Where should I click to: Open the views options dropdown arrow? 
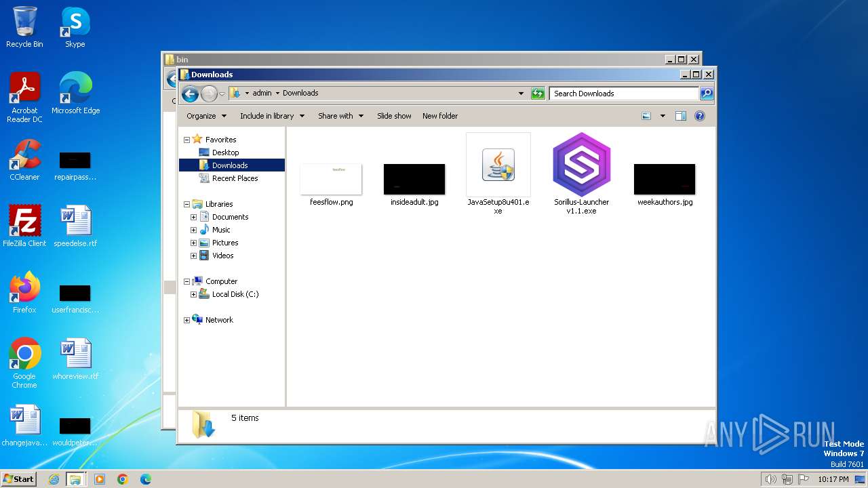pos(663,116)
